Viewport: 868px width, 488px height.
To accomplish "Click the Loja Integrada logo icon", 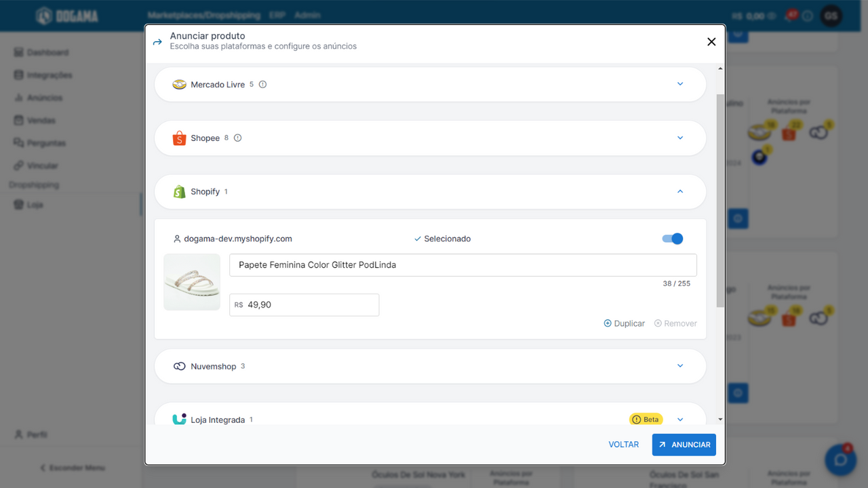I will coord(179,420).
